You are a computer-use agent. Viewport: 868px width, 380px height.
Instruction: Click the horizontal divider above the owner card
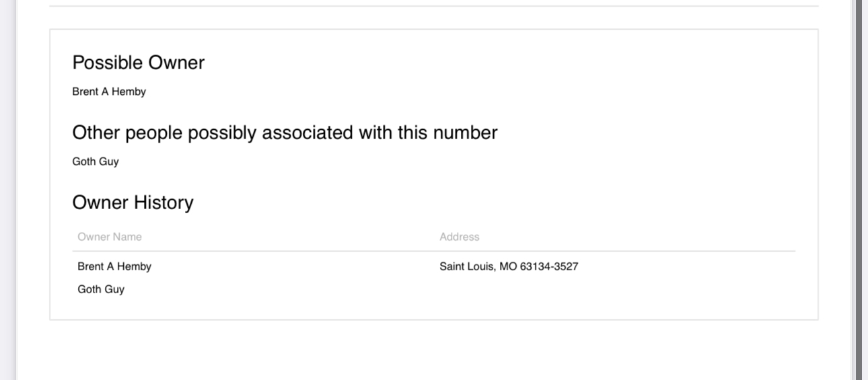(434, 6)
